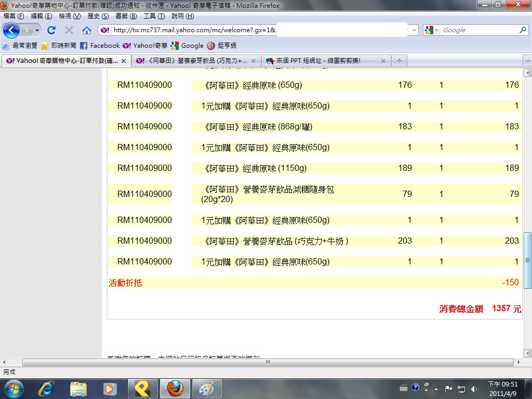
Task: Click the vertical scrollbar down arrow
Action: pyautogui.click(x=527, y=353)
